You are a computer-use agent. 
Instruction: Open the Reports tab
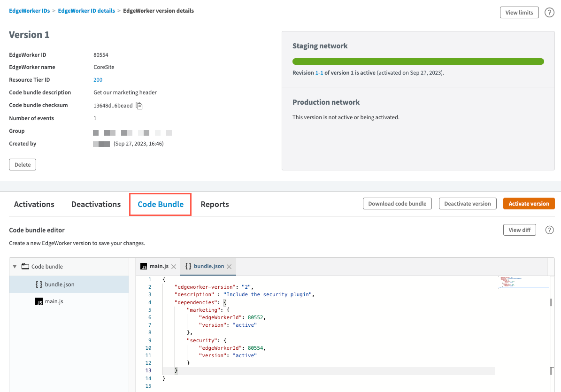click(215, 204)
